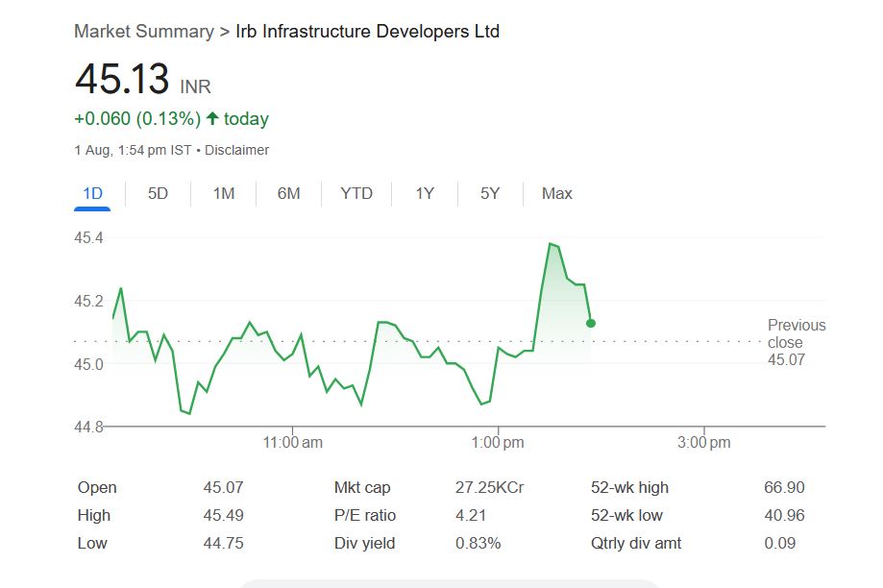Click the Previous close 45.07 label
This screenshot has height=588, width=883.
796,342
